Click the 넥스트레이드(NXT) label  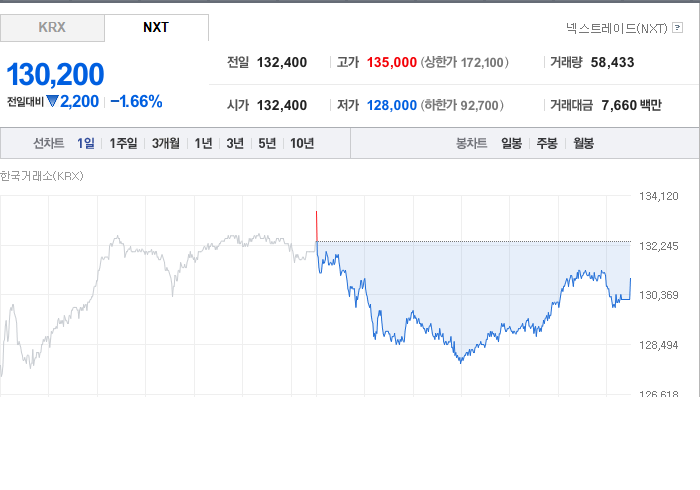pos(617,28)
